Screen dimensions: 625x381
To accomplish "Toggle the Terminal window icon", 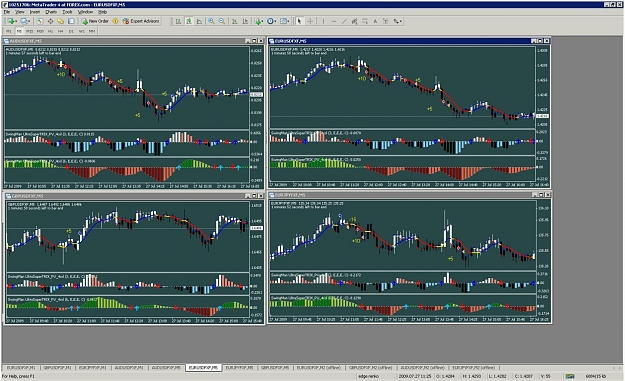I will point(71,21).
